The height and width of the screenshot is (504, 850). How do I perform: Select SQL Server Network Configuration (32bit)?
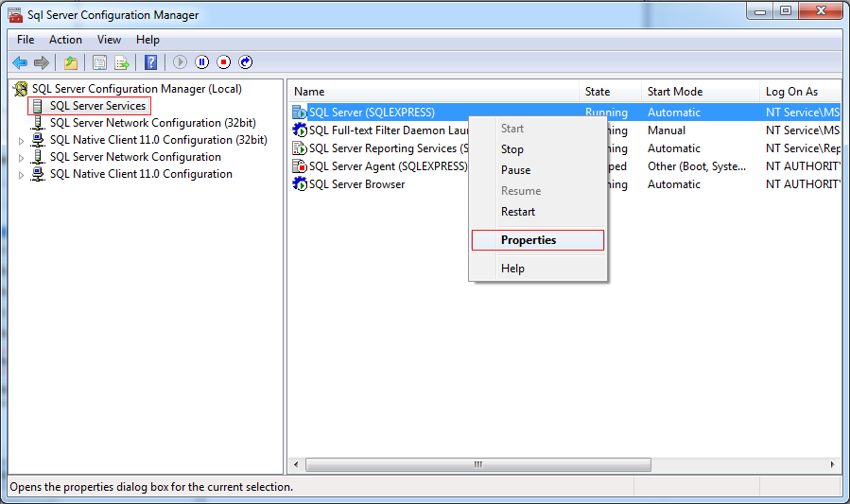(153, 123)
